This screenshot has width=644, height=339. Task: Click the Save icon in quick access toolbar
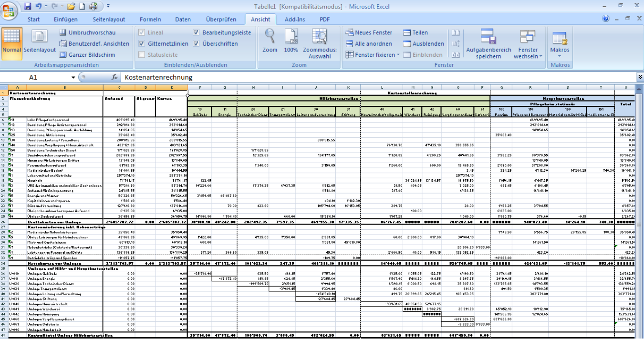27,6
